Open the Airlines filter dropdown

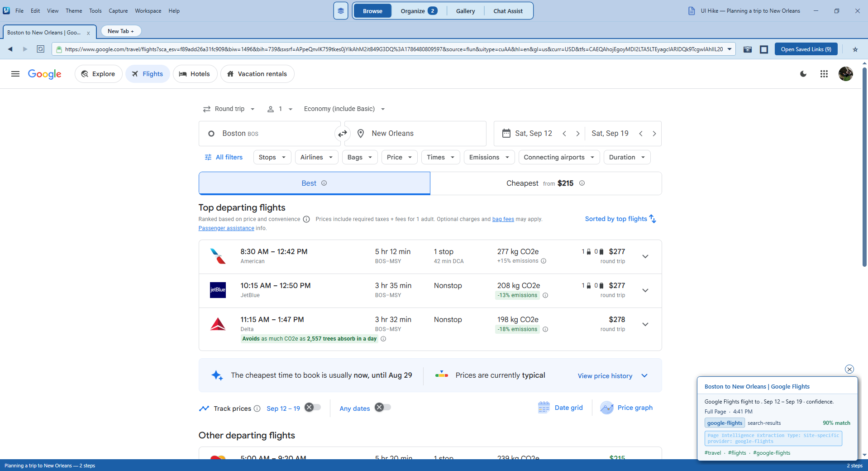(x=317, y=157)
